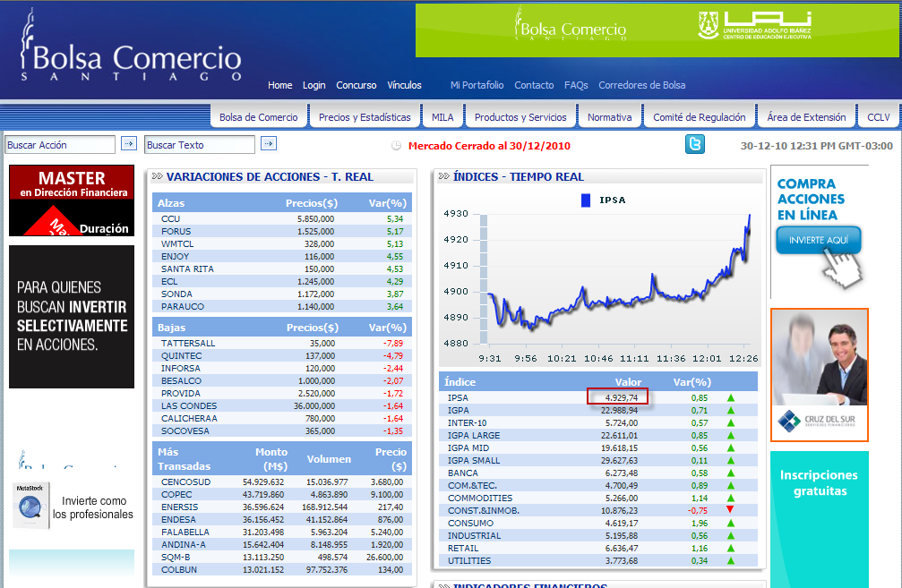Click QUINTEC in the Bajas list
Screen dimensions: 902x588
click(181, 356)
